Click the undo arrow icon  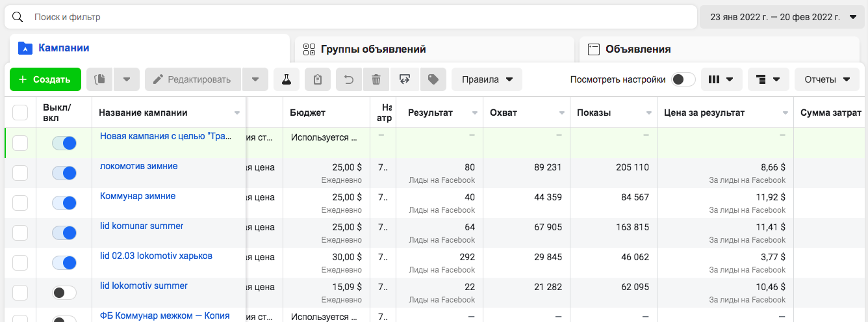coord(349,79)
